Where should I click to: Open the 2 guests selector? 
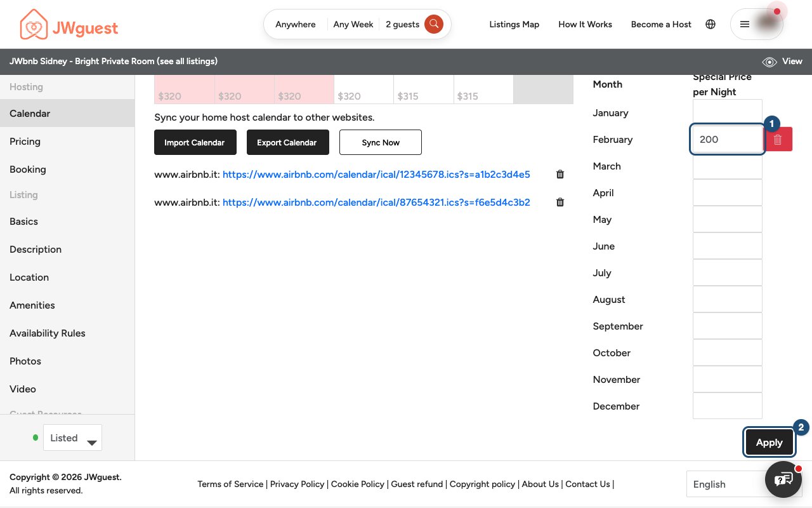(x=402, y=24)
